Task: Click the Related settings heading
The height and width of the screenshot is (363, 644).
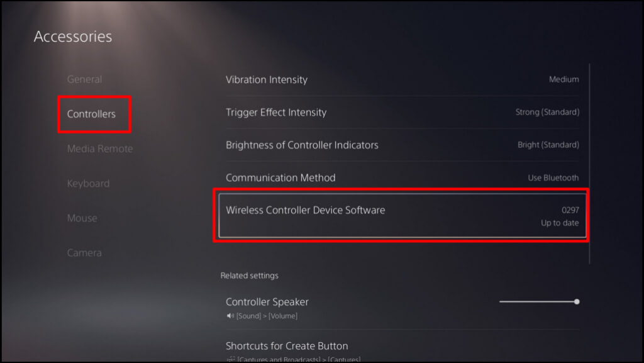Action: (x=249, y=276)
